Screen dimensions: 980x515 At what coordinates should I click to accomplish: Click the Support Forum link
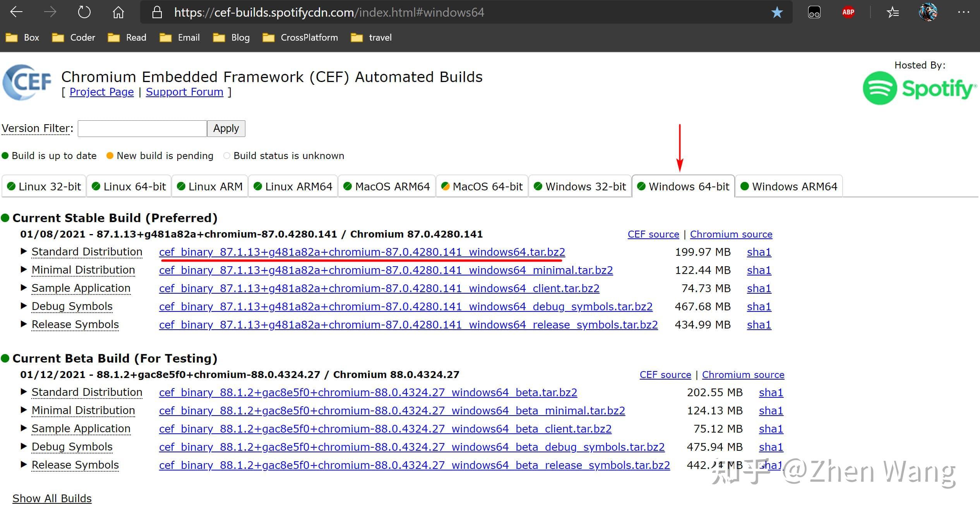(185, 92)
